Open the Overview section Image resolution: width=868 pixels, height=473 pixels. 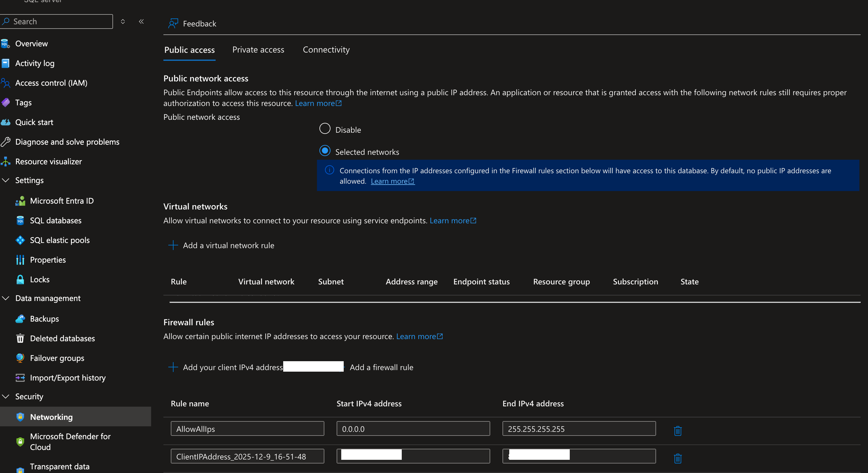(31, 43)
